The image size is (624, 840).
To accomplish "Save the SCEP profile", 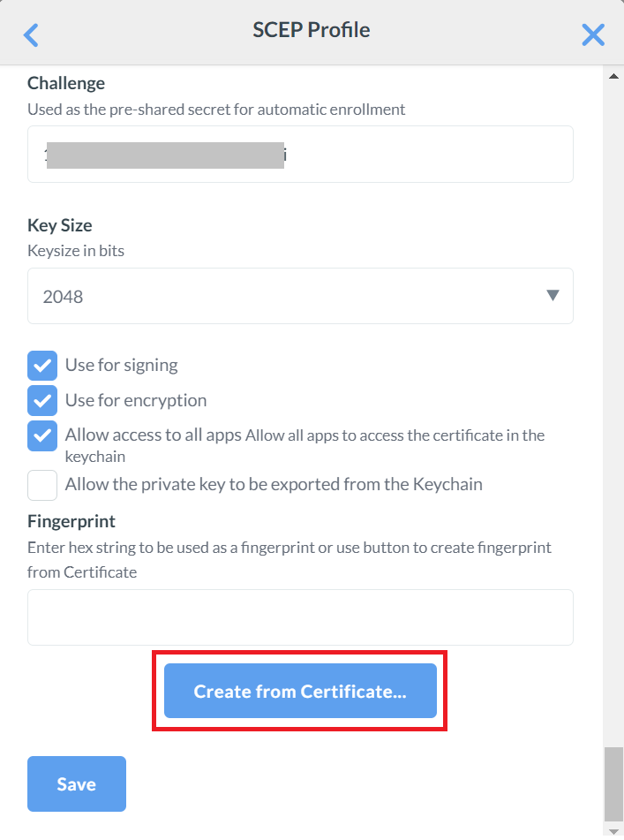I will 77,783.
